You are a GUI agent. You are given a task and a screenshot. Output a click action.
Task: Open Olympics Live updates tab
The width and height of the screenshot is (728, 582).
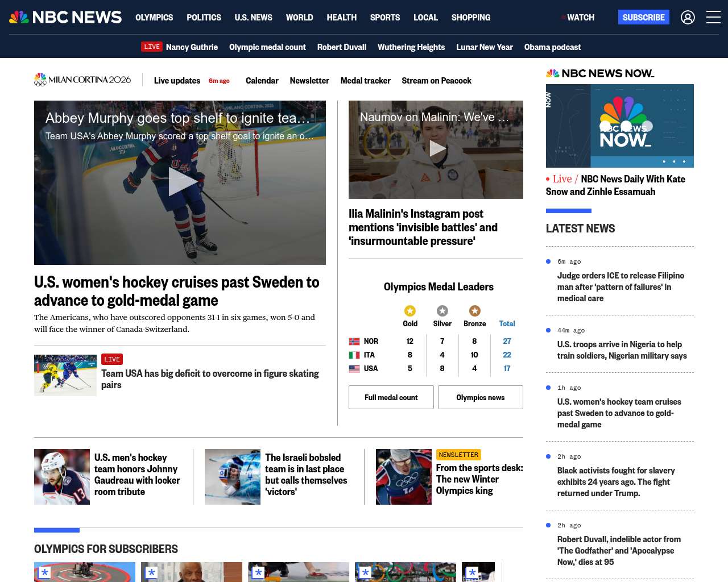click(x=177, y=81)
